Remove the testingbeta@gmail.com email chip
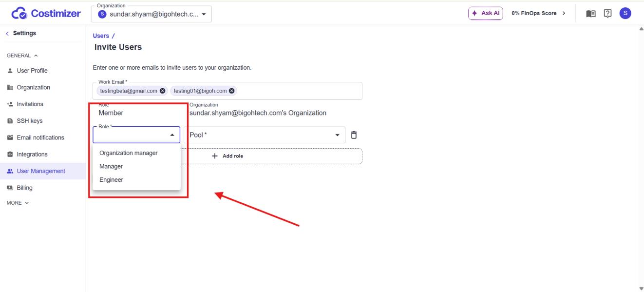The height and width of the screenshot is (292, 644). (x=163, y=91)
